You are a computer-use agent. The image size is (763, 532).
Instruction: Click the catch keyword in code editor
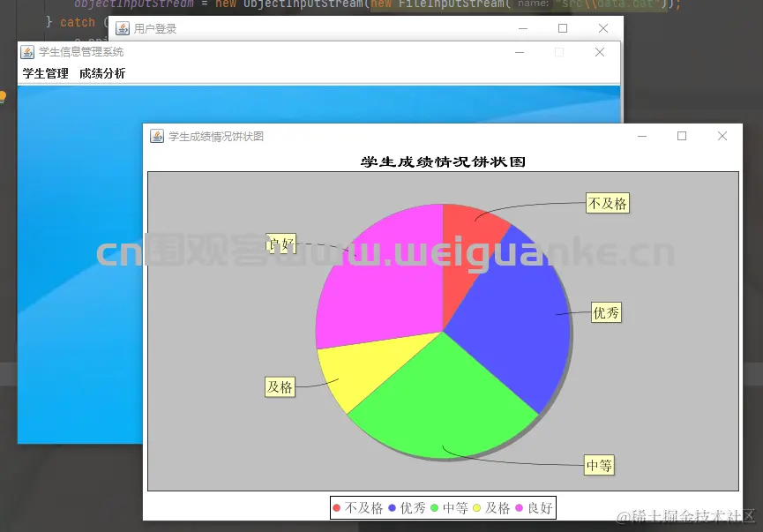point(78,22)
